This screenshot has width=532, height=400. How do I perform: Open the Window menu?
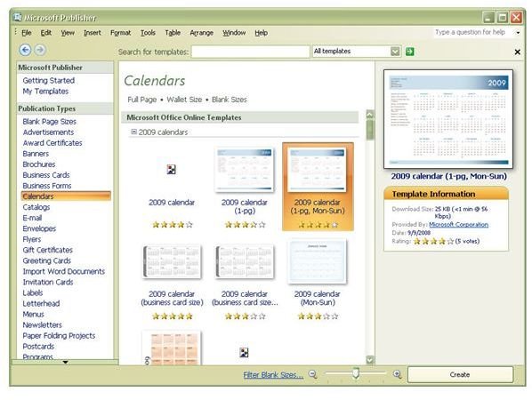click(x=234, y=33)
